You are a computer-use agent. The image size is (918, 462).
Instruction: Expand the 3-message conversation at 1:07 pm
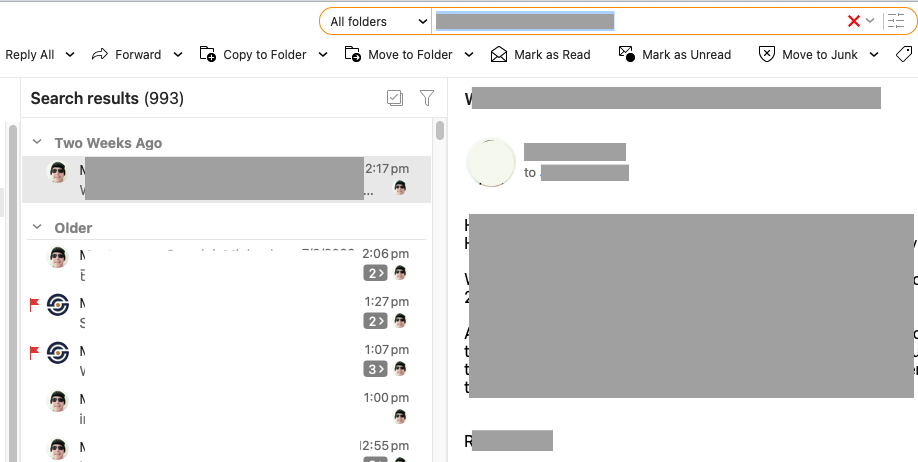(375, 369)
